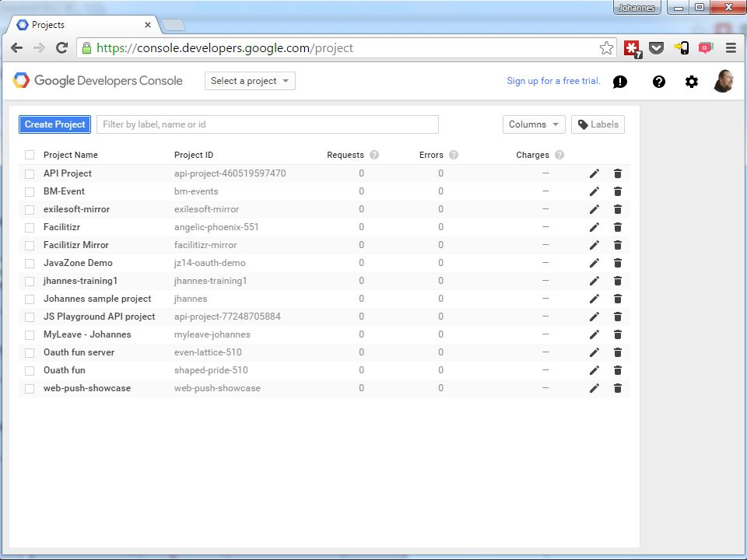Click pencil icon for BM-Event
This screenshot has height=560, width=747.
tap(594, 191)
